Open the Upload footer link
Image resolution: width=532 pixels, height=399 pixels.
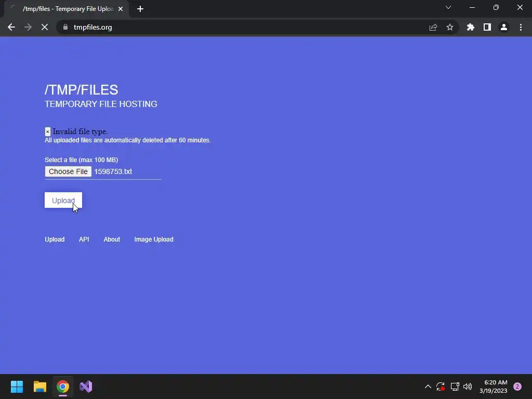click(55, 239)
